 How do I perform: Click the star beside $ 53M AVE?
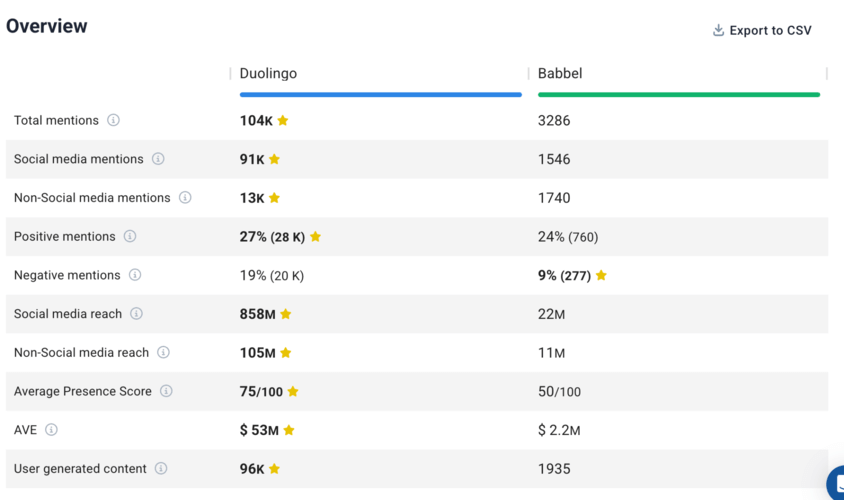click(289, 430)
